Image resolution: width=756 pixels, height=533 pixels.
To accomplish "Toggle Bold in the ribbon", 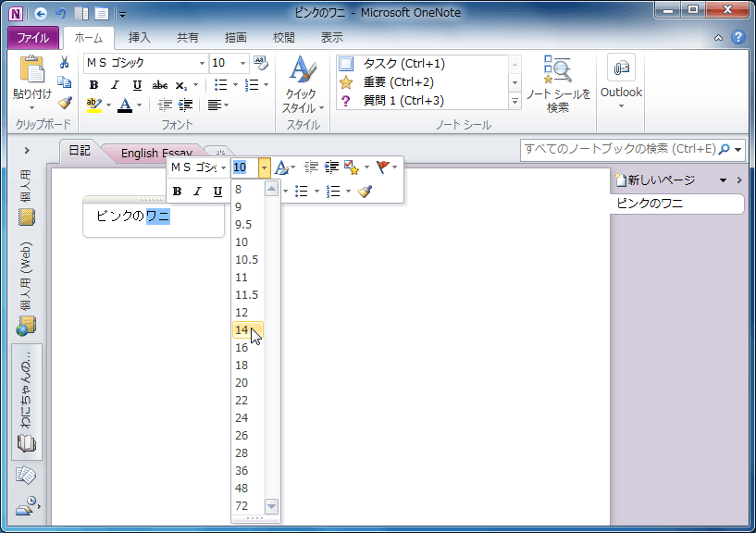I will [x=94, y=85].
